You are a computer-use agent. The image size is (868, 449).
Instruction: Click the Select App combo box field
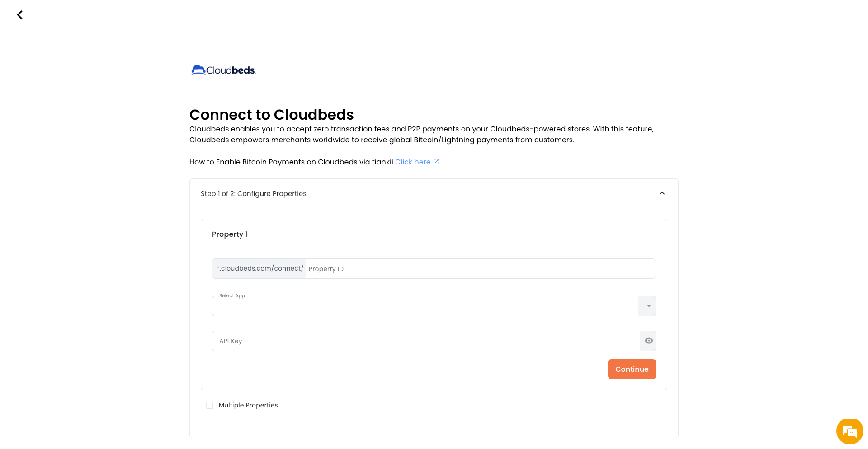(x=425, y=306)
